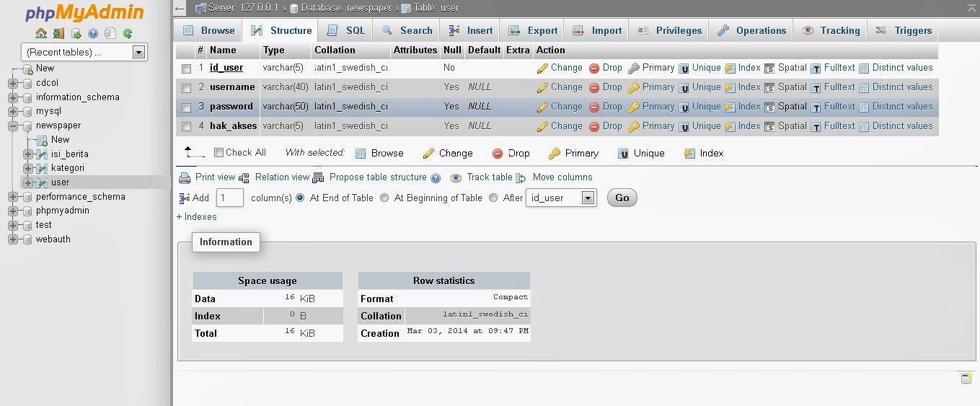Expand the mysql database node
The height and width of the screenshot is (406, 980).
[13, 112]
